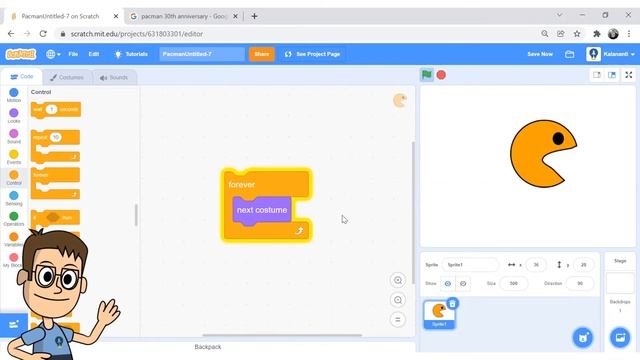Open Chrome three-dot menu

(629, 34)
